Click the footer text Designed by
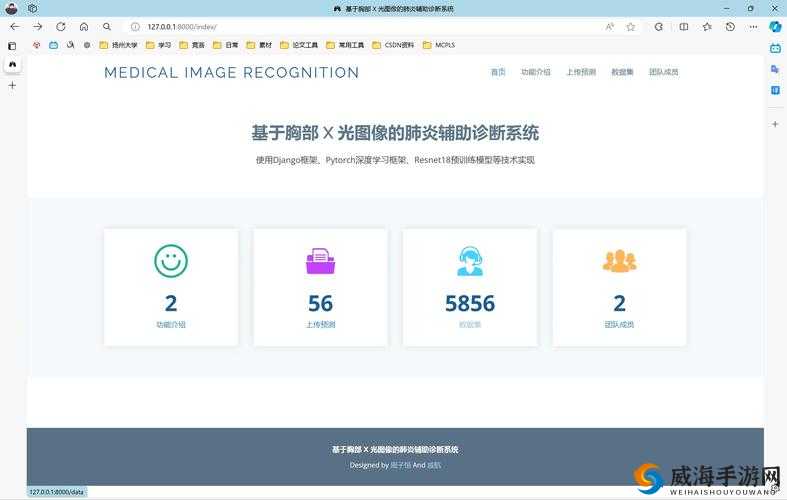The width and height of the screenshot is (787, 500). (x=369, y=465)
